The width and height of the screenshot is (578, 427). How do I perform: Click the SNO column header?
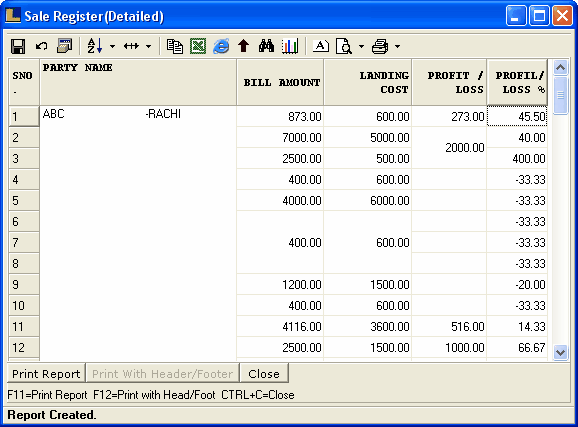click(24, 82)
